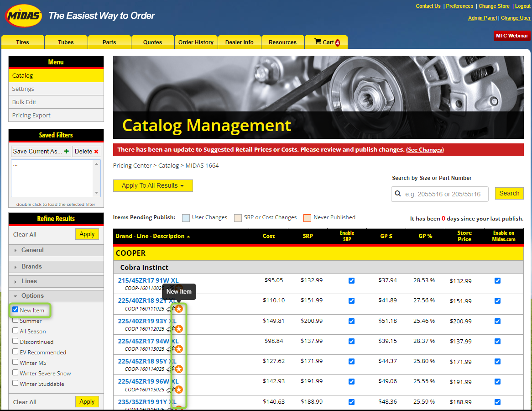Click the New Item star for 225/45ZR18 95Y XL
This screenshot has height=411, width=532.
[179, 369]
